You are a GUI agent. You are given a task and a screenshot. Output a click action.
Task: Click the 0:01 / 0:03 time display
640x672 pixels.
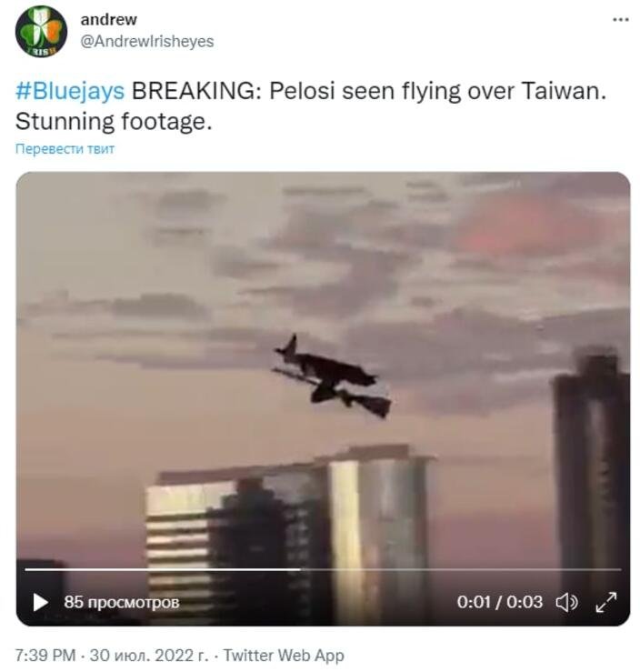(499, 602)
